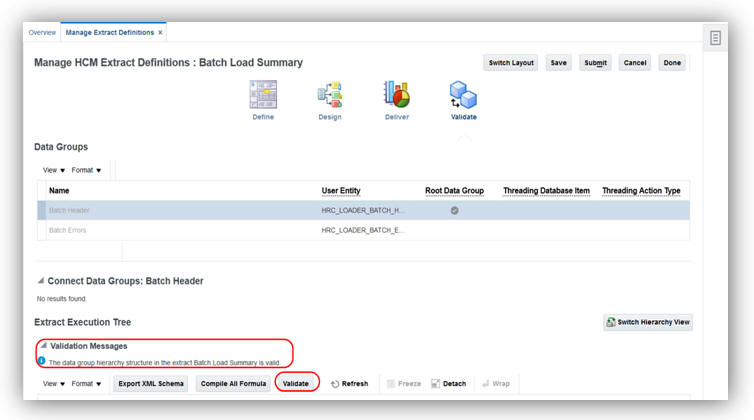Open the Extract Execution Tree Format menu
The width and height of the screenshot is (754, 420).
(x=86, y=384)
